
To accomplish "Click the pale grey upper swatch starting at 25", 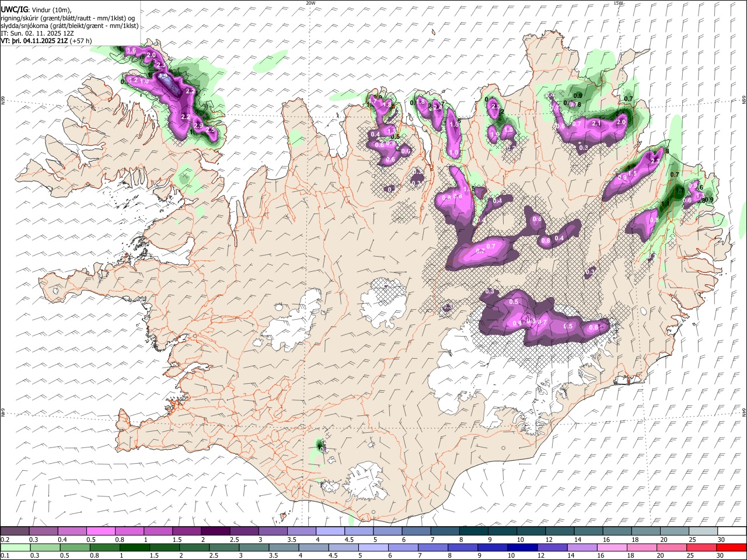I will [704, 531].
